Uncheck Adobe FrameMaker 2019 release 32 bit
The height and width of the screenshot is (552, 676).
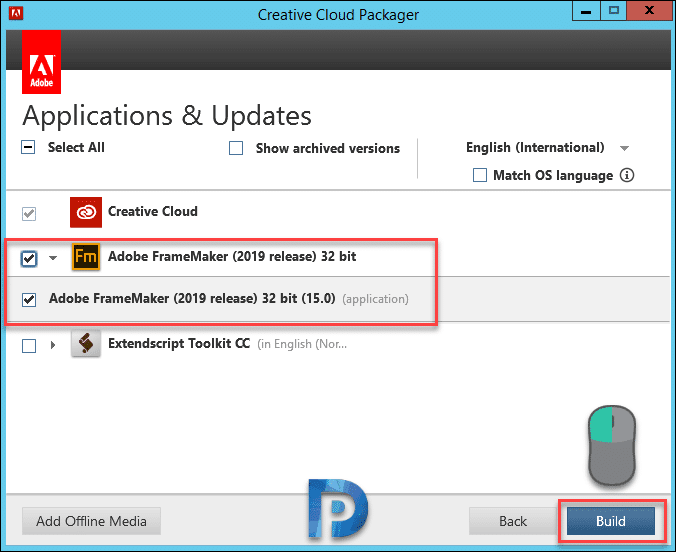29,258
